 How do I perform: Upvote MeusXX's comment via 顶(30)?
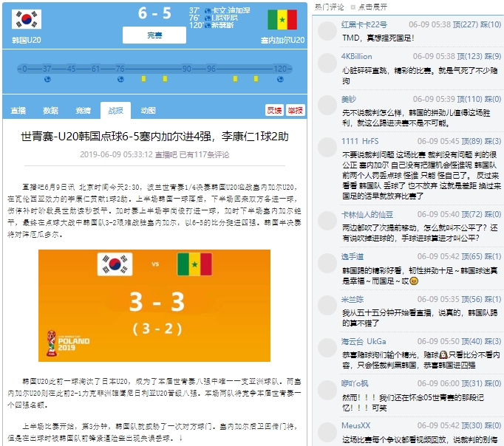(472, 426)
